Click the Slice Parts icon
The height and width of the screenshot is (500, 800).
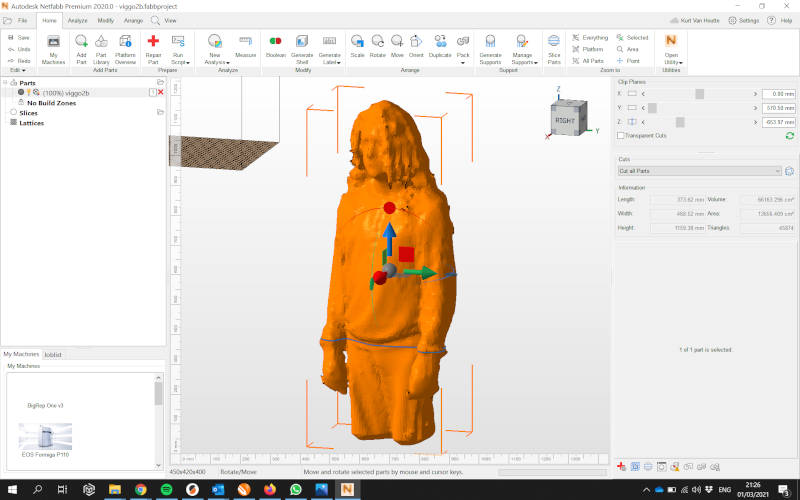554,41
